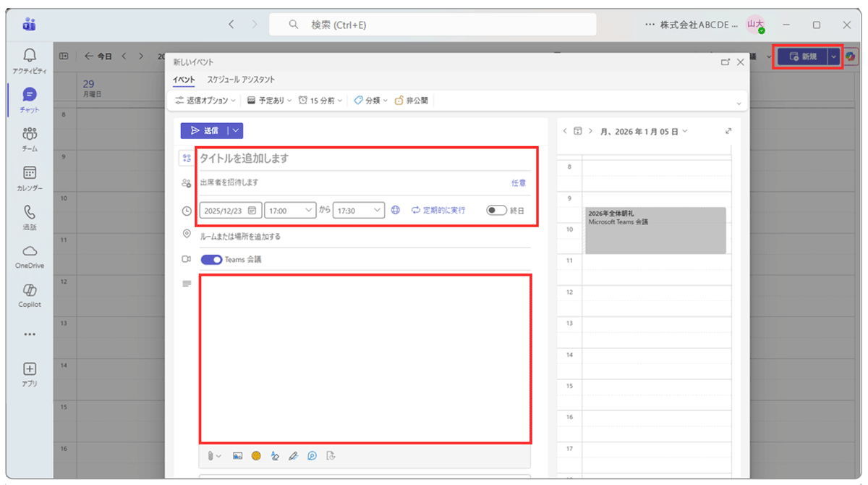Viewport: 868px width, 485px height.
Task: Insert an image via the picture icon
Action: tap(237, 455)
